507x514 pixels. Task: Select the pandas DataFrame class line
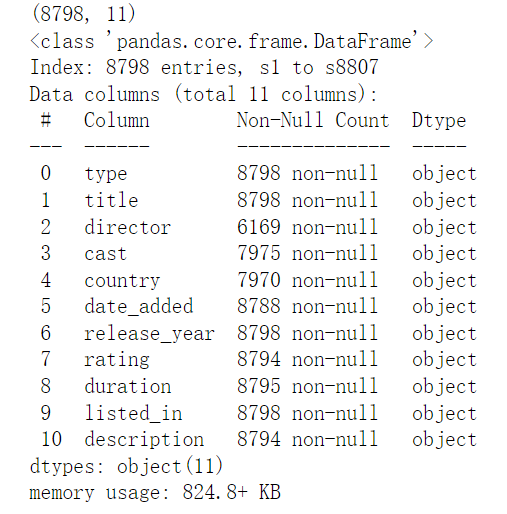(232, 41)
